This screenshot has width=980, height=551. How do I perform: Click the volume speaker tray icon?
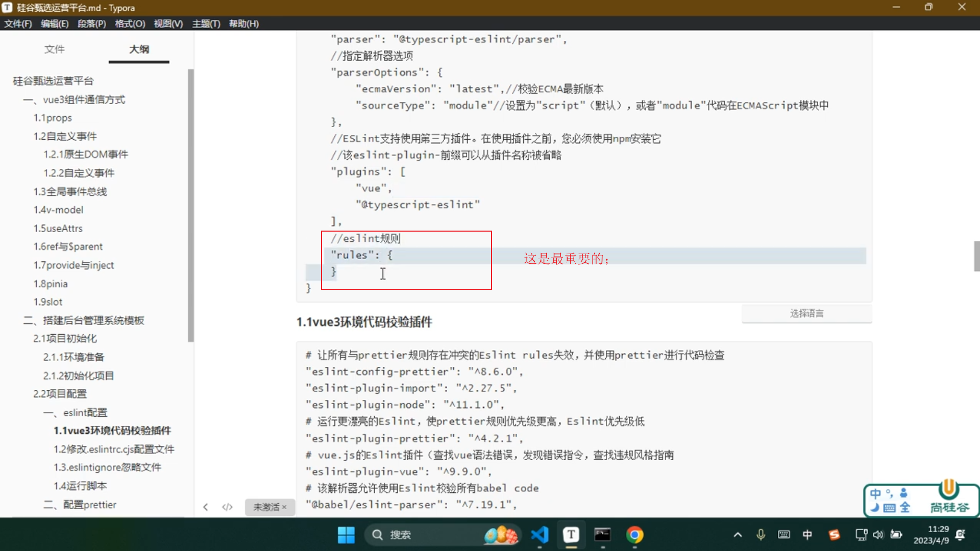point(878,535)
